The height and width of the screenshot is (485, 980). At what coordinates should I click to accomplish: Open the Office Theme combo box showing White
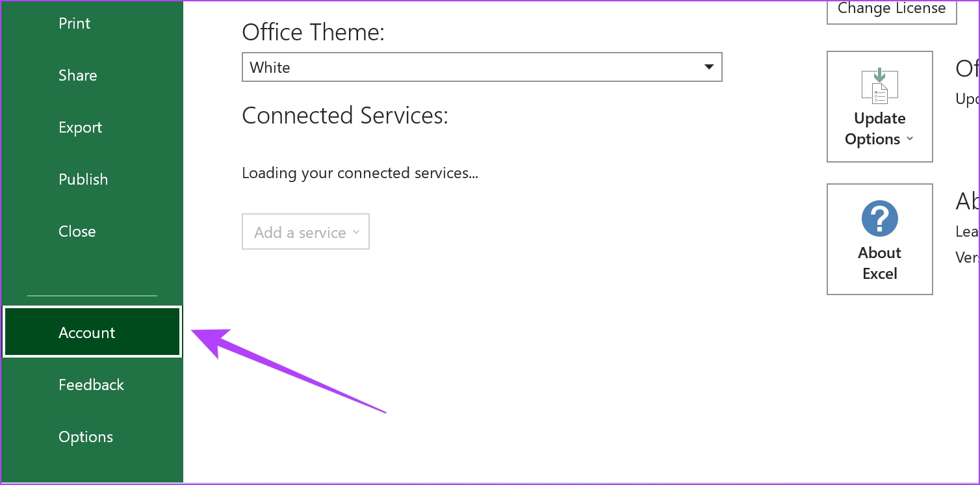pyautogui.click(x=482, y=67)
